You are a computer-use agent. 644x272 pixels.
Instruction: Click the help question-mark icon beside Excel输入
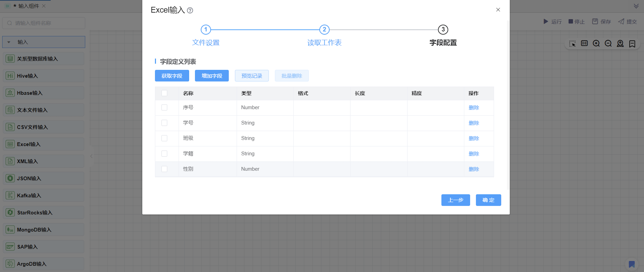190,10
